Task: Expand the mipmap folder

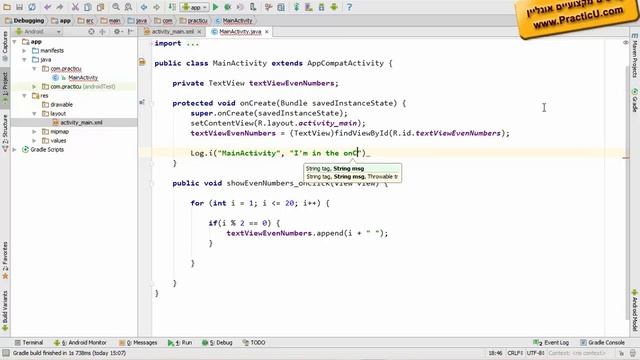Action: click(35, 131)
